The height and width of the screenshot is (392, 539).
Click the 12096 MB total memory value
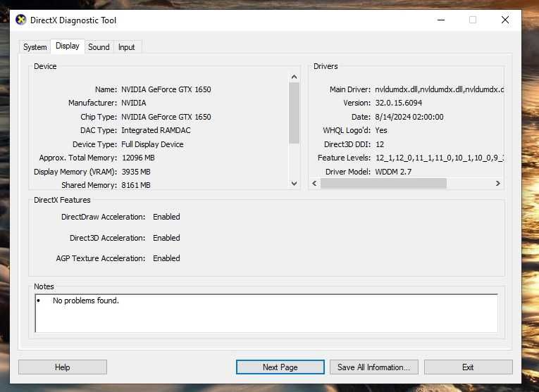tap(138, 158)
